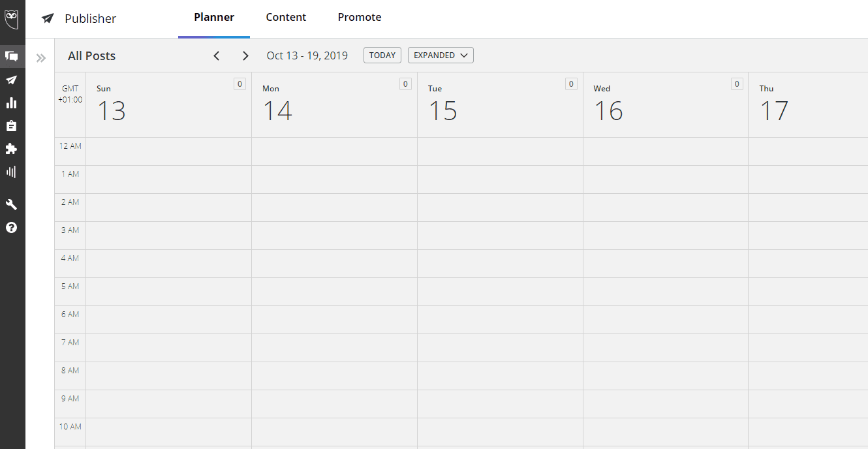Switch to the Content tab
Image resolution: width=868 pixels, height=449 pixels.
pos(286,18)
